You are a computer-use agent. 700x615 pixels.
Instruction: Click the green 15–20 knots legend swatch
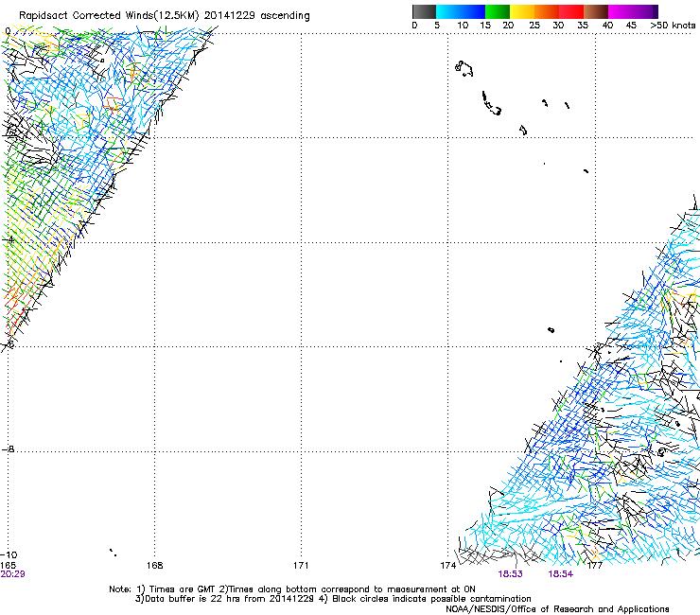498,11
